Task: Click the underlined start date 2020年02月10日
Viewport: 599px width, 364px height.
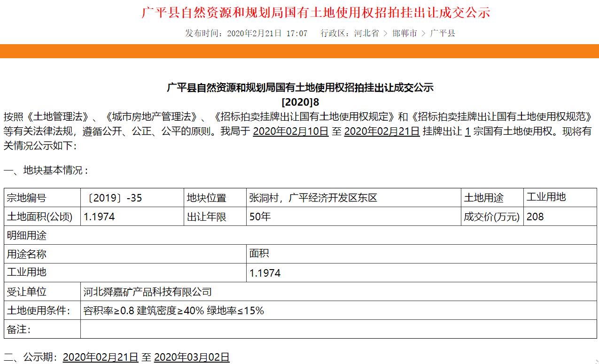Action: coord(290,132)
